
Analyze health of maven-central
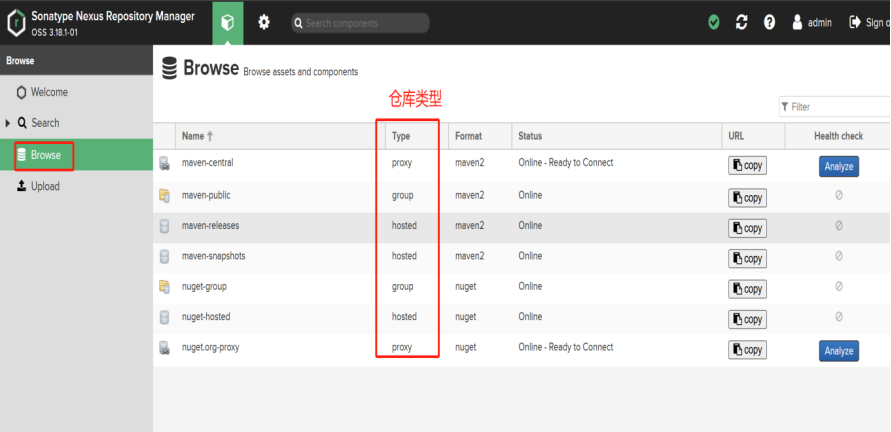[x=839, y=167]
